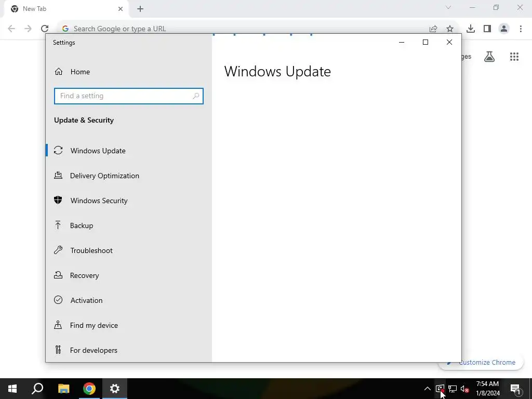Minimize the Settings window

[402, 42]
